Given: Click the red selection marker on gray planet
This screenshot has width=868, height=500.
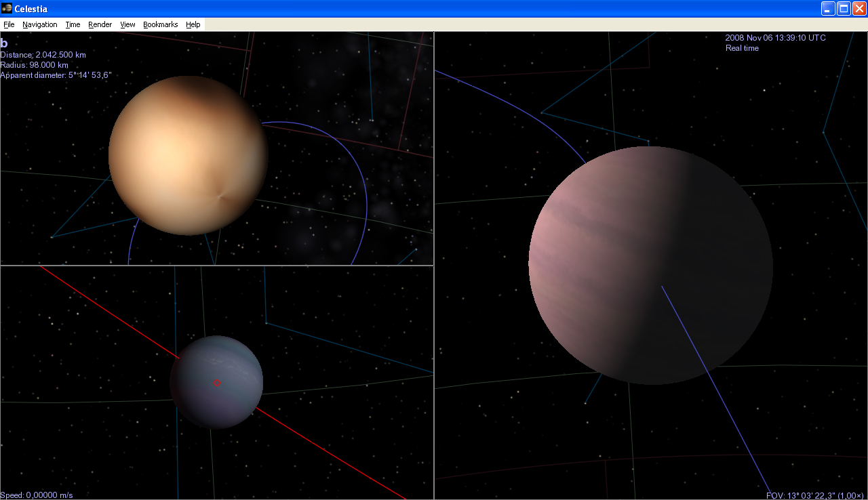Looking at the screenshot, I should [x=217, y=383].
